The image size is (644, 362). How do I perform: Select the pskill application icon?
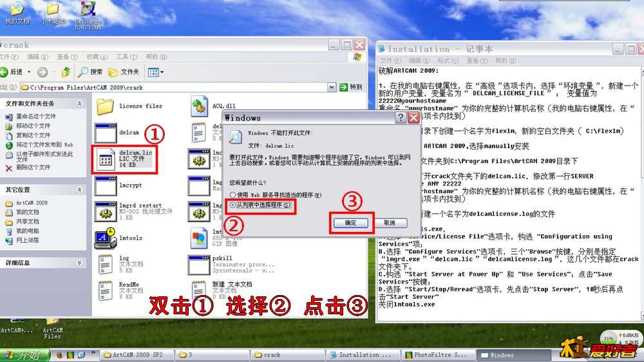point(199,265)
